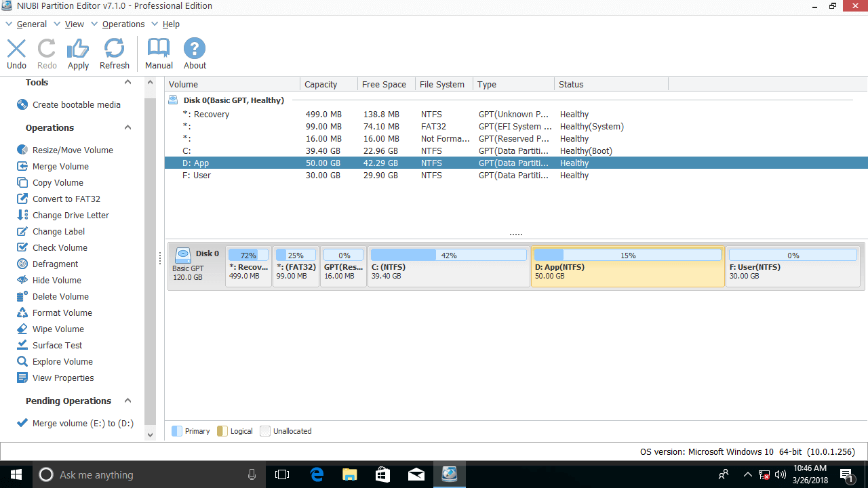Select the C: (NTFS) partition usage bar
The image size is (868, 488).
tap(449, 256)
